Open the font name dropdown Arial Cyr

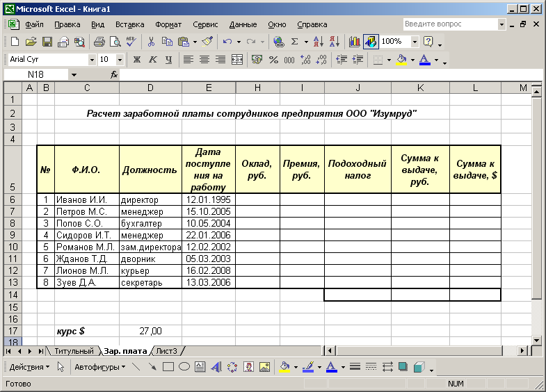[x=92, y=60]
